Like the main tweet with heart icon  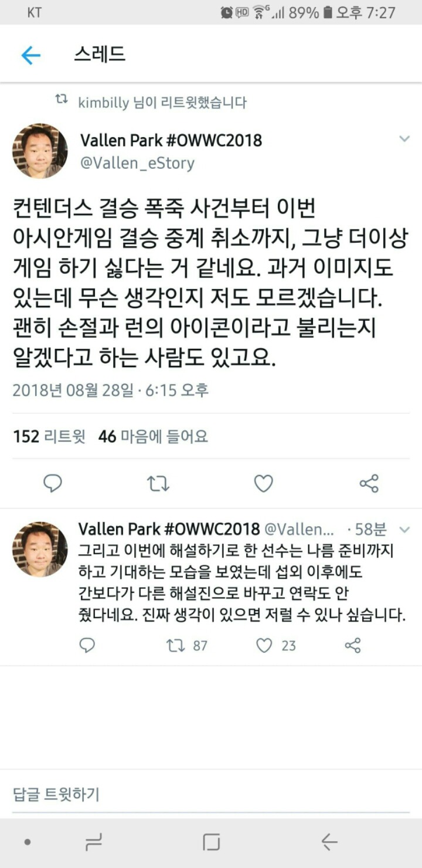coord(264,483)
